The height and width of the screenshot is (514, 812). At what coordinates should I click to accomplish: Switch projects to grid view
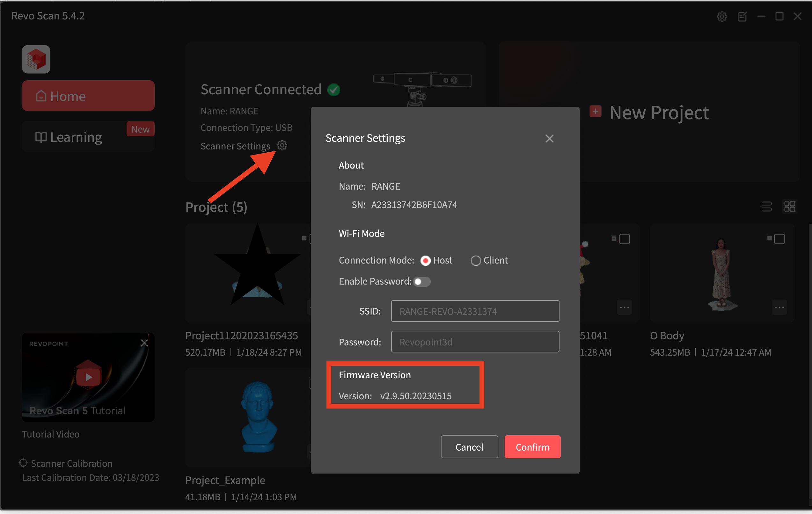pos(789,206)
